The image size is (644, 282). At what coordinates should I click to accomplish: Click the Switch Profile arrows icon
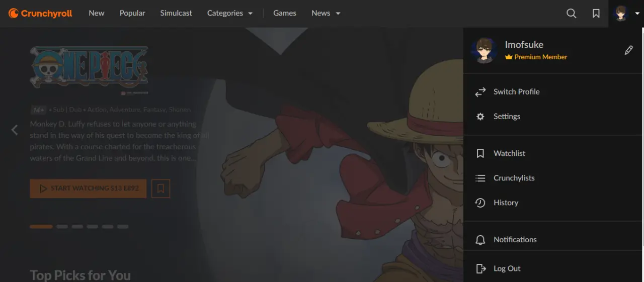[480, 92]
